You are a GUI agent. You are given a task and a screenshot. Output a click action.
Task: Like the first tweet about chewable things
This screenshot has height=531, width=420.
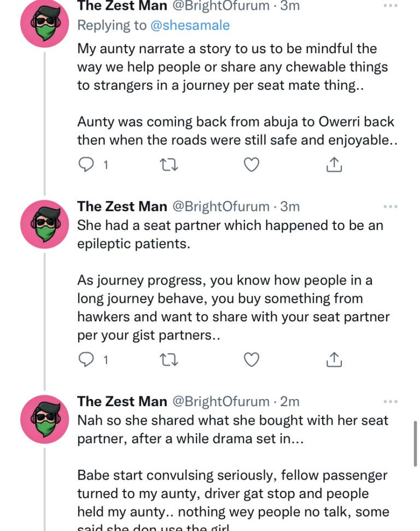click(x=251, y=164)
